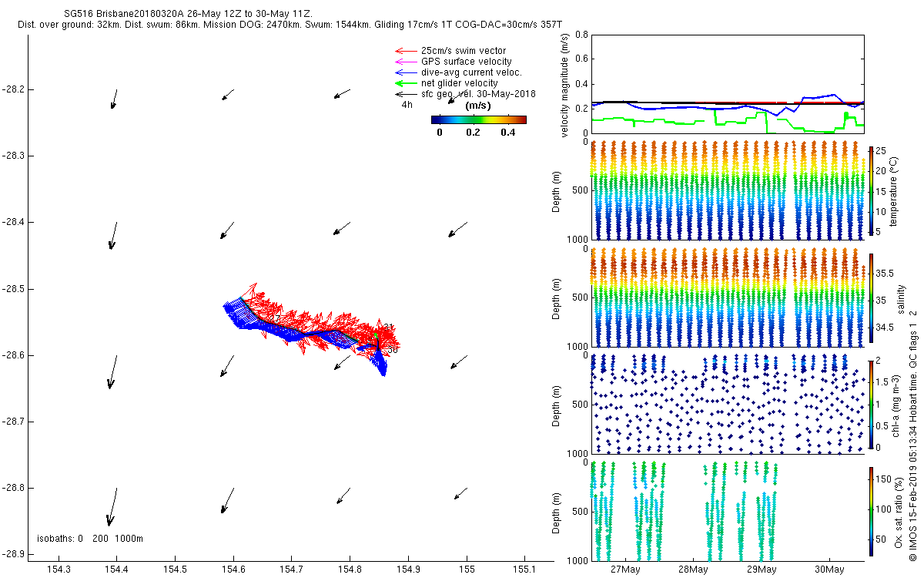Click the 150 tick on the oxygen colorbar
Image resolution: width=924 pixels, height=578 pixels.
pyautogui.click(x=884, y=479)
